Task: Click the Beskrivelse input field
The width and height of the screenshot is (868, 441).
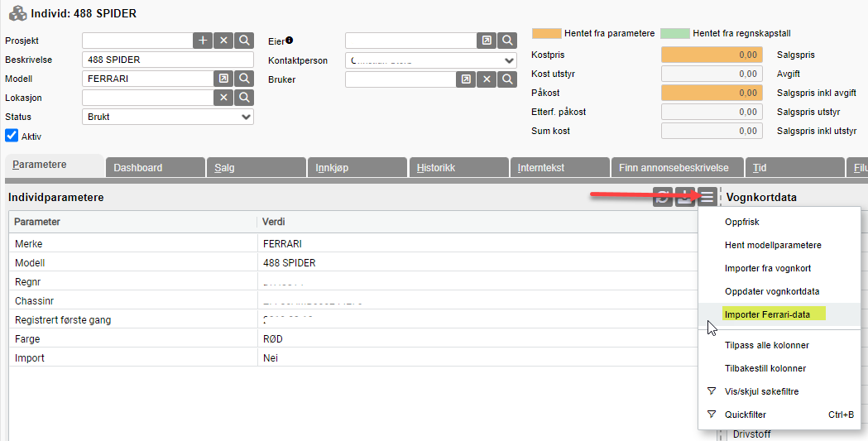Action: click(168, 60)
